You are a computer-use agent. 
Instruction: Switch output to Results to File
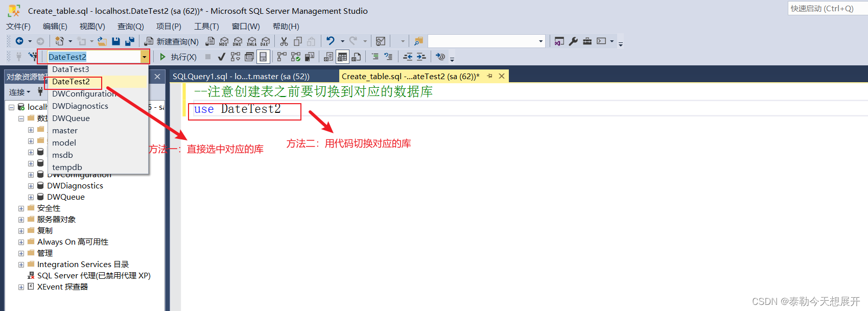(356, 57)
